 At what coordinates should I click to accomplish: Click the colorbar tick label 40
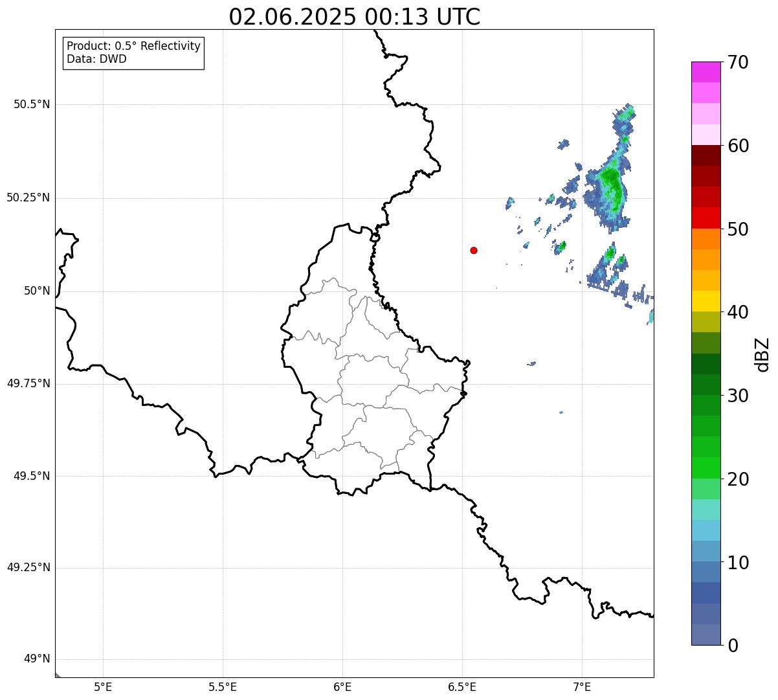[738, 312]
